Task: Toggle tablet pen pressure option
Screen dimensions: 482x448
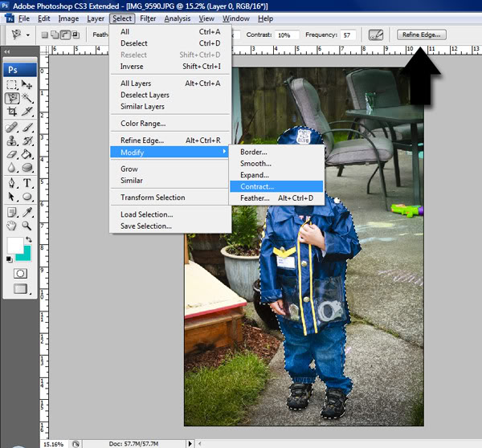Action: click(375, 35)
